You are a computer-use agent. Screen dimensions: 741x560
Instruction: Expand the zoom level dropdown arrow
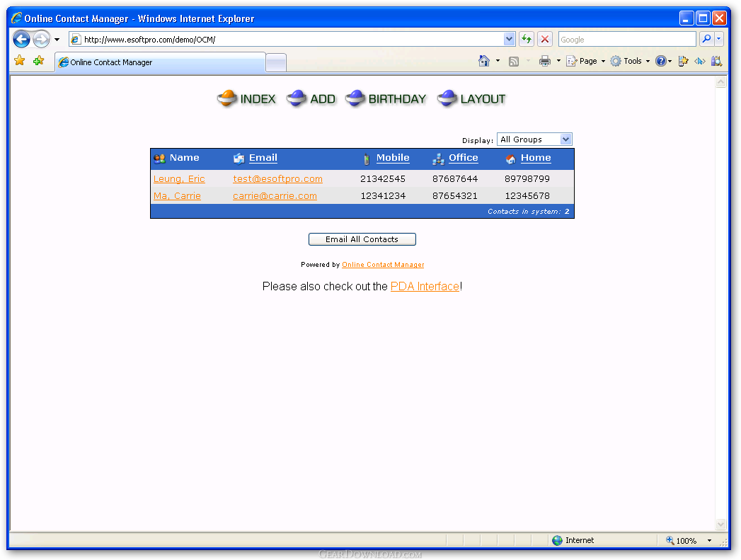point(709,541)
